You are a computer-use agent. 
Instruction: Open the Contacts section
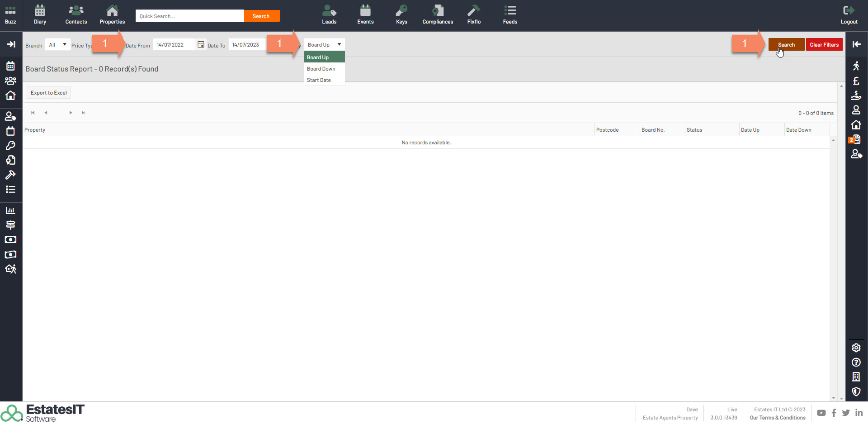coord(76,15)
